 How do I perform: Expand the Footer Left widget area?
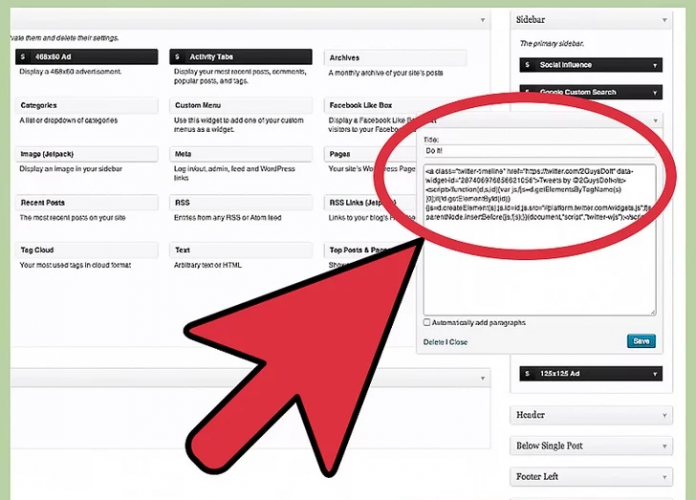pyautogui.click(x=665, y=477)
